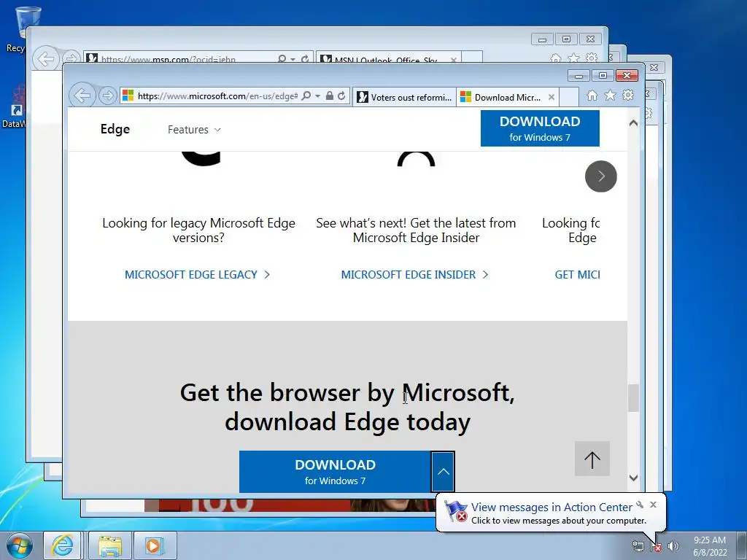Click the security lock icon in the address bar
This screenshot has width=747, height=560.
pos(329,96)
